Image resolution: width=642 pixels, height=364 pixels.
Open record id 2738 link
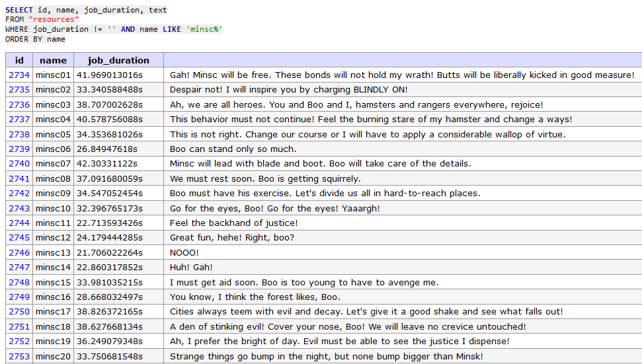point(19,135)
